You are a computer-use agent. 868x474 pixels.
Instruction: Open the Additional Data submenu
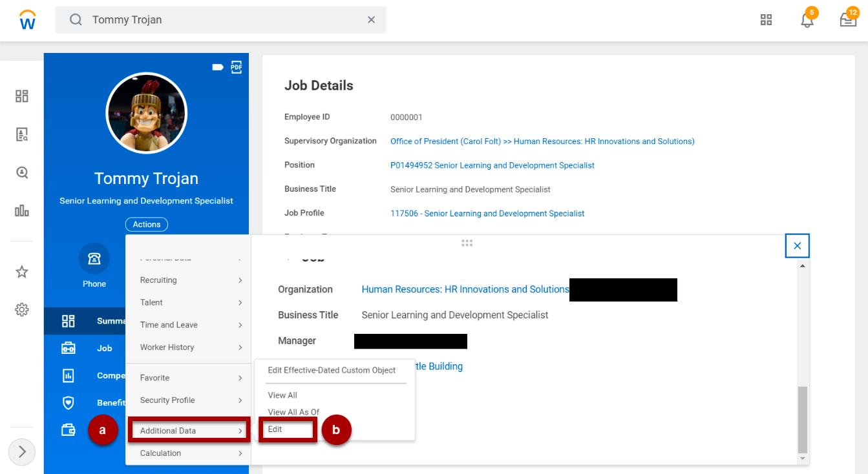[188, 431]
